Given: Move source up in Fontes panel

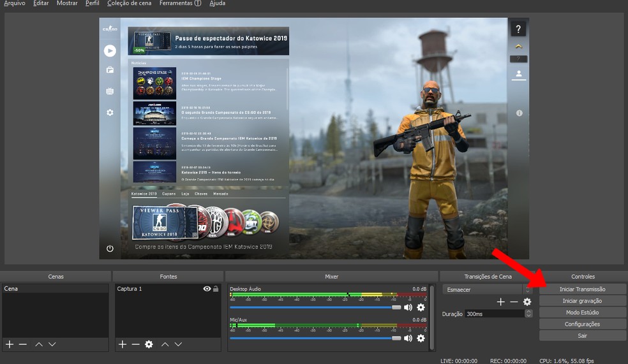Looking at the screenshot, I should [x=165, y=344].
